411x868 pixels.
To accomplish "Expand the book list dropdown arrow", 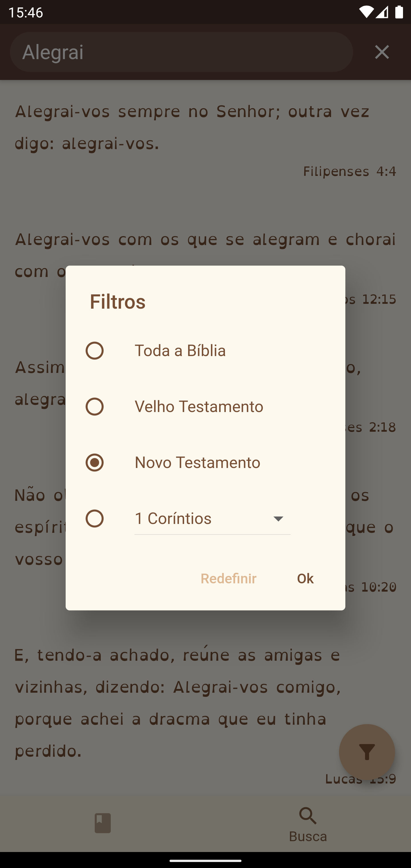I will tap(278, 519).
